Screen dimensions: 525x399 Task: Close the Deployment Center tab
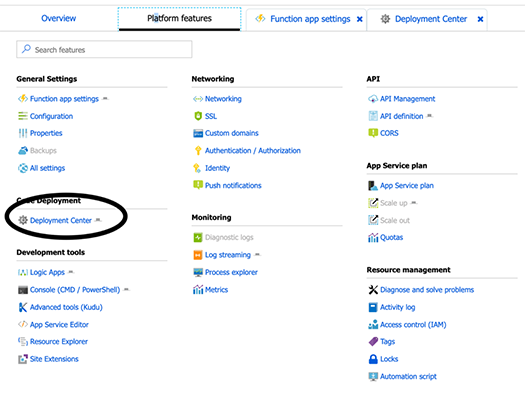point(480,19)
